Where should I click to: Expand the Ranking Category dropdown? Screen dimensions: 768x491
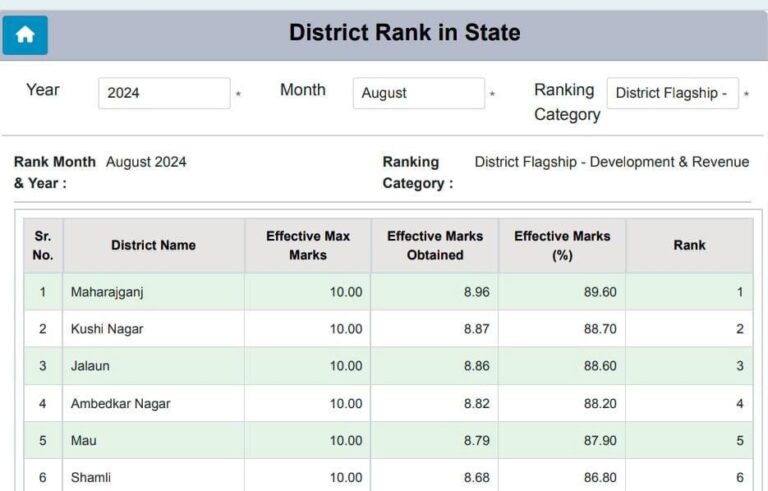coord(672,93)
